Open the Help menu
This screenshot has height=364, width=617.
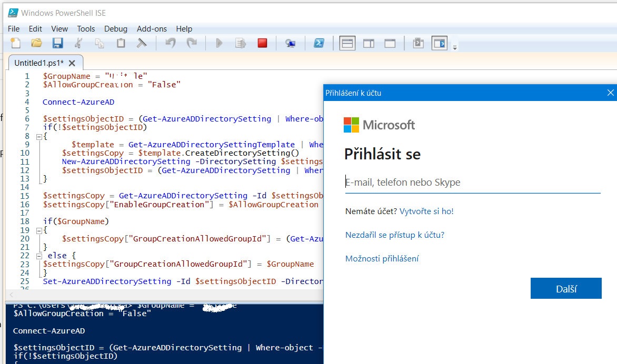[184, 29]
